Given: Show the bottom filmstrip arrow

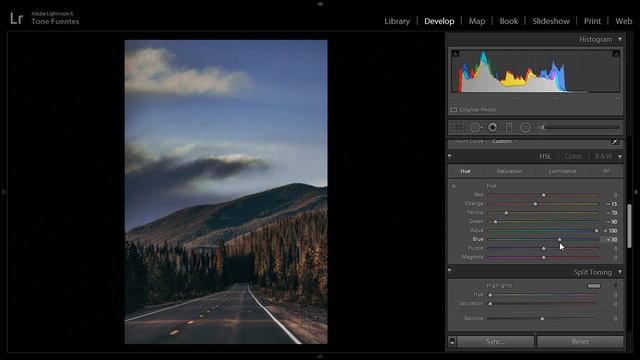Looking at the screenshot, I should [320, 356].
